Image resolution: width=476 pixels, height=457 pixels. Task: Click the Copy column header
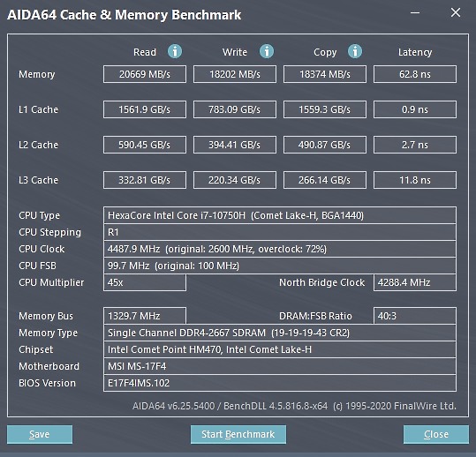pyautogui.click(x=325, y=52)
